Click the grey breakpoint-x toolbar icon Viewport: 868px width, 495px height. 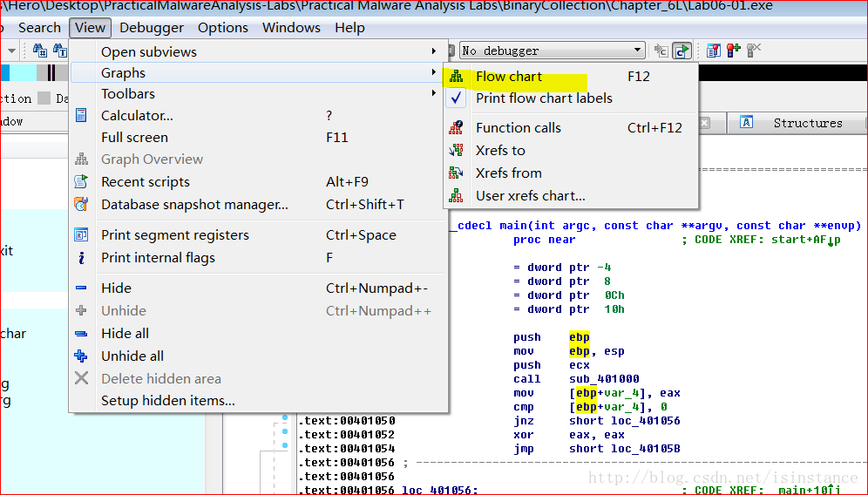754,51
